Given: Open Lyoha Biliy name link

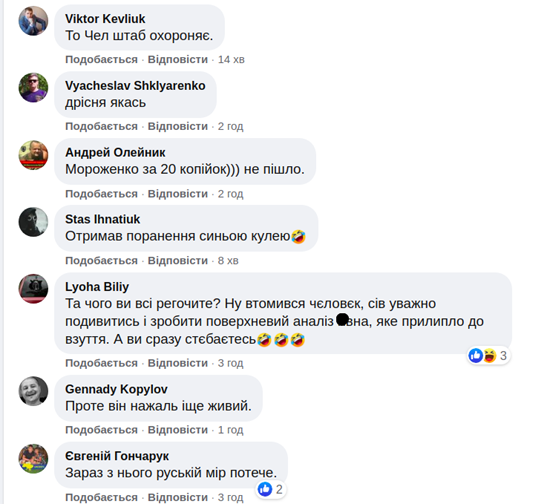Looking at the screenshot, I should pyautogui.click(x=97, y=287).
